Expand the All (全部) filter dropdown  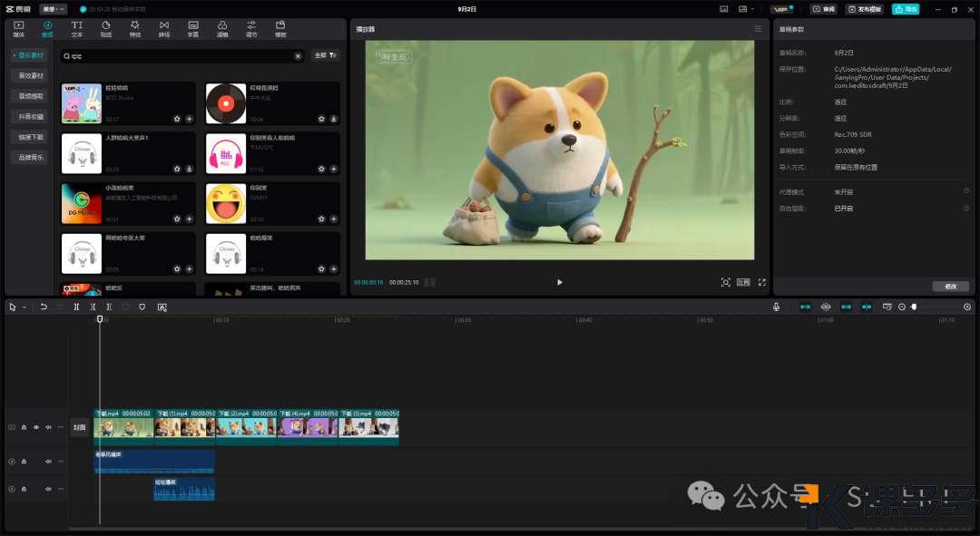click(325, 55)
